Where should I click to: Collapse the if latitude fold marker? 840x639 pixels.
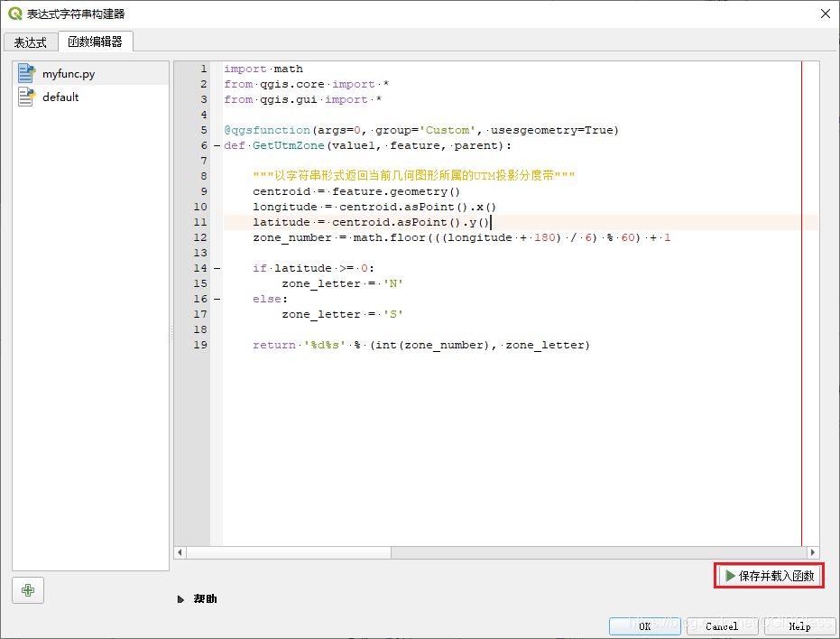tap(217, 269)
